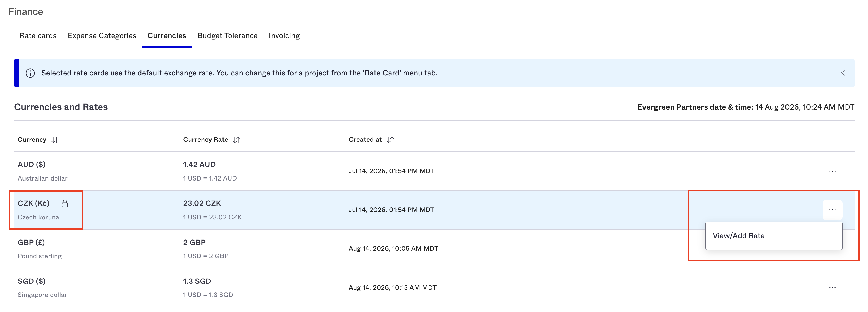Screen dimensions: 868x312
Task: Choose View/Add Rate from the menu
Action: (x=774, y=236)
